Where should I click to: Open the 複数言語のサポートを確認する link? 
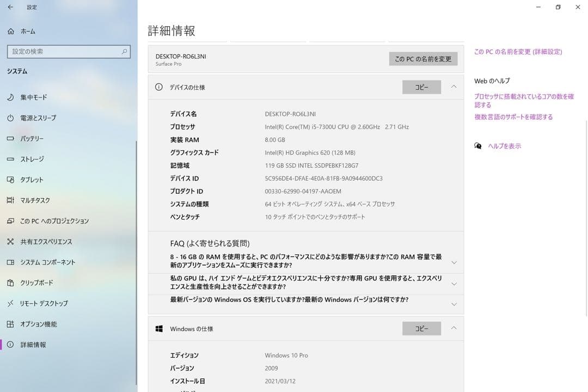tap(514, 117)
